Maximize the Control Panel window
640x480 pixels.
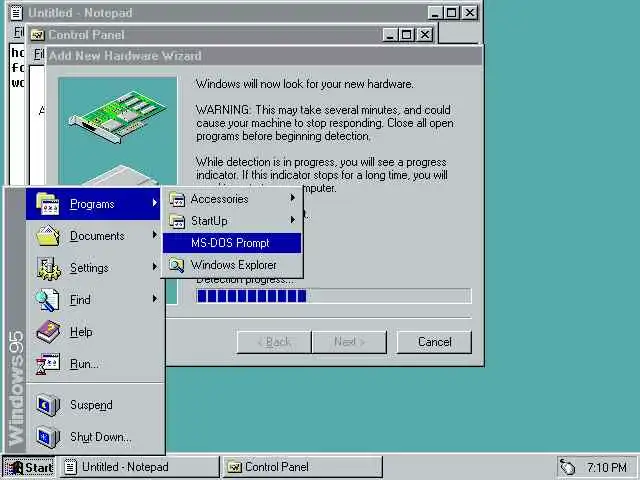coord(407,35)
